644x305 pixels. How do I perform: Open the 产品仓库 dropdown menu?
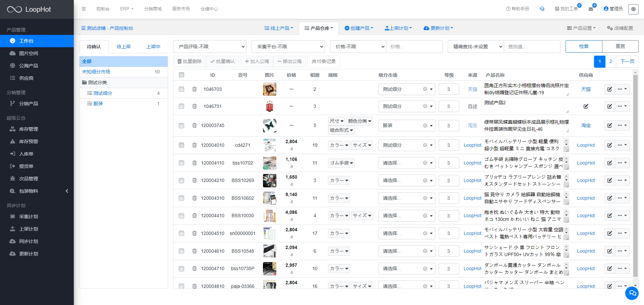click(x=319, y=28)
